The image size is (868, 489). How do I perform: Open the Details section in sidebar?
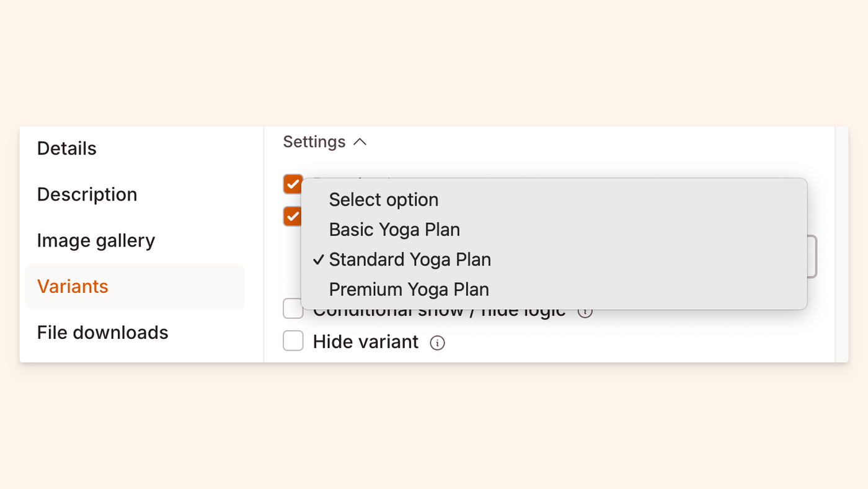tap(67, 148)
